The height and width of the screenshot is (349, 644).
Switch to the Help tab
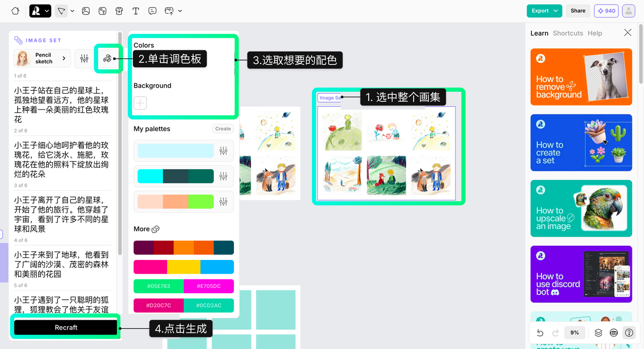point(595,33)
